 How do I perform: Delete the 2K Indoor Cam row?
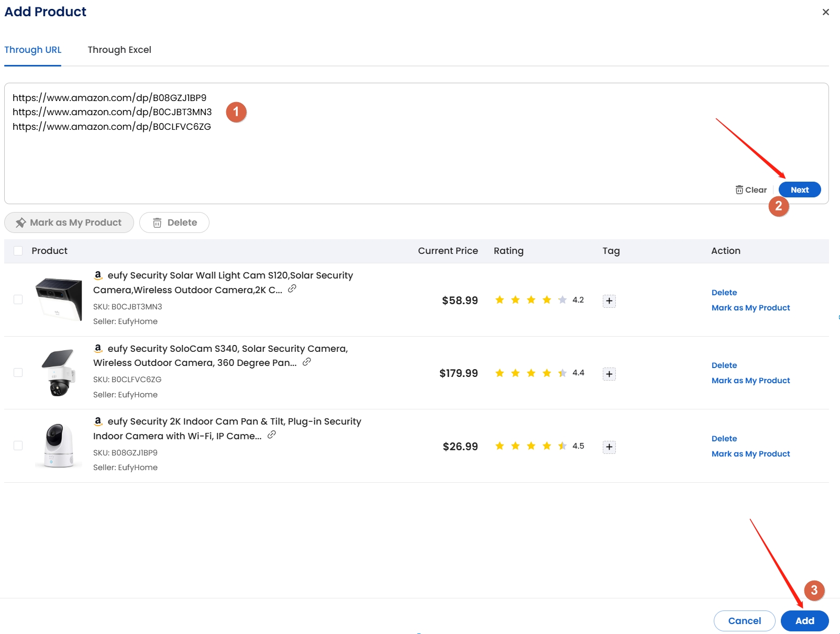click(x=724, y=439)
